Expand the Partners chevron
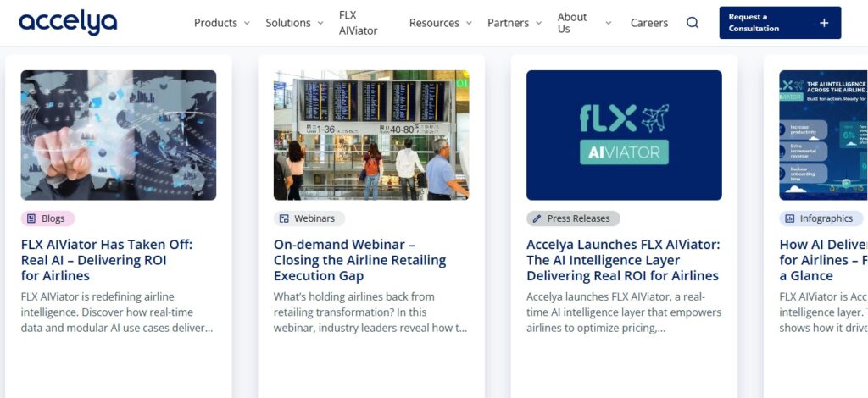Screen dimensions: 868x398 [538, 23]
